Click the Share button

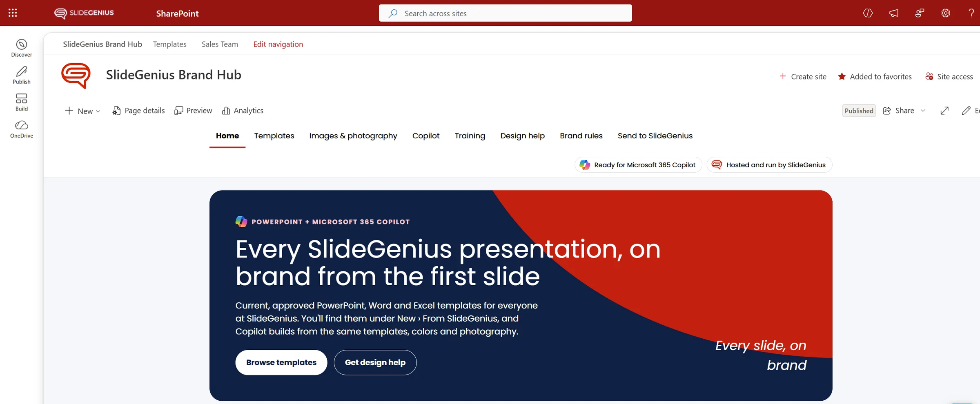point(899,111)
